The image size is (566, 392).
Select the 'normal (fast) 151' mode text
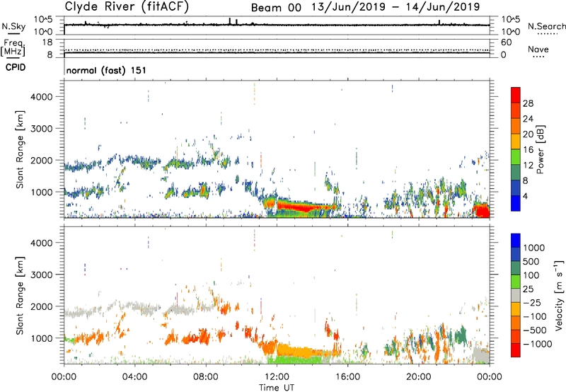pyautogui.click(x=106, y=70)
